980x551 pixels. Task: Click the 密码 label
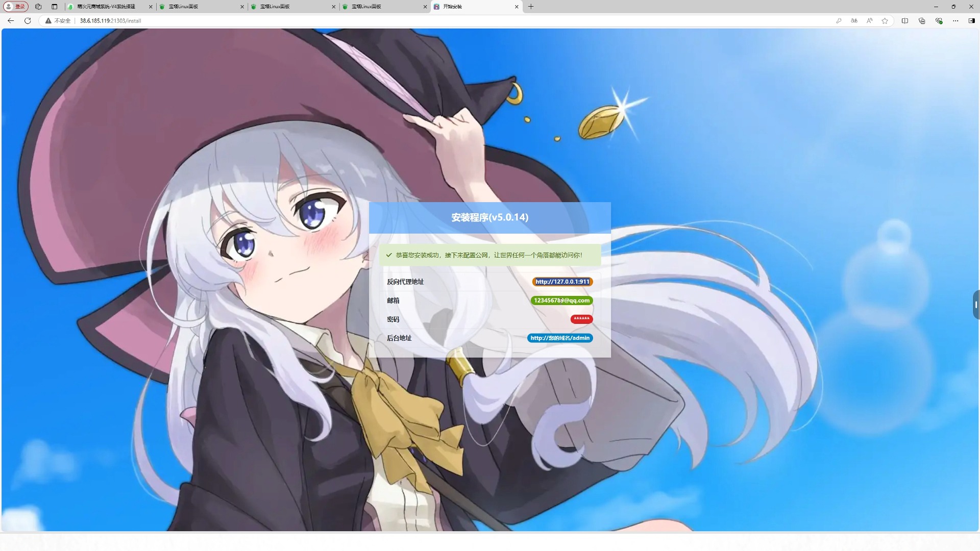(393, 319)
